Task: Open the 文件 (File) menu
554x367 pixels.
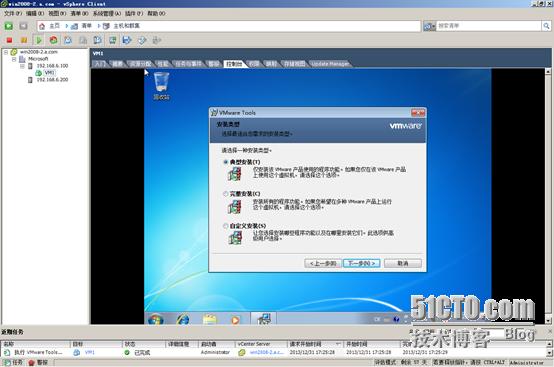Action: point(13,13)
